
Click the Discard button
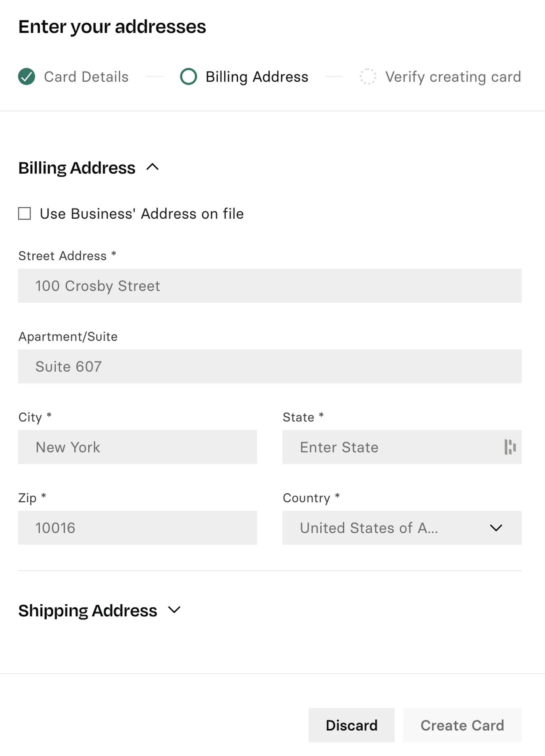pos(352,725)
